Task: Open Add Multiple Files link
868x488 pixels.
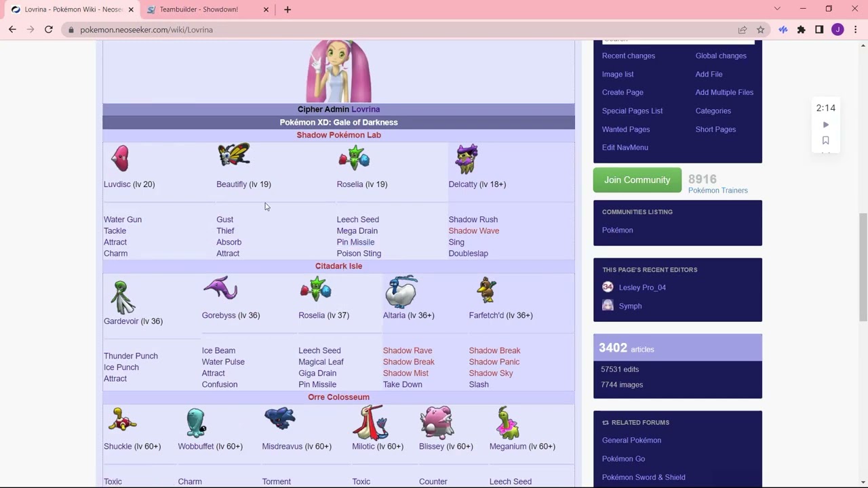Action: (724, 92)
